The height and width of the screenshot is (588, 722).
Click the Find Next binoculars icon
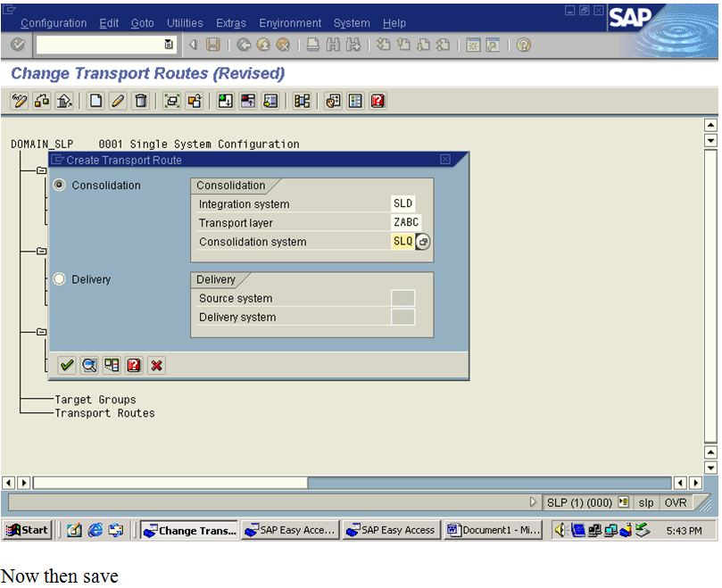(x=353, y=45)
